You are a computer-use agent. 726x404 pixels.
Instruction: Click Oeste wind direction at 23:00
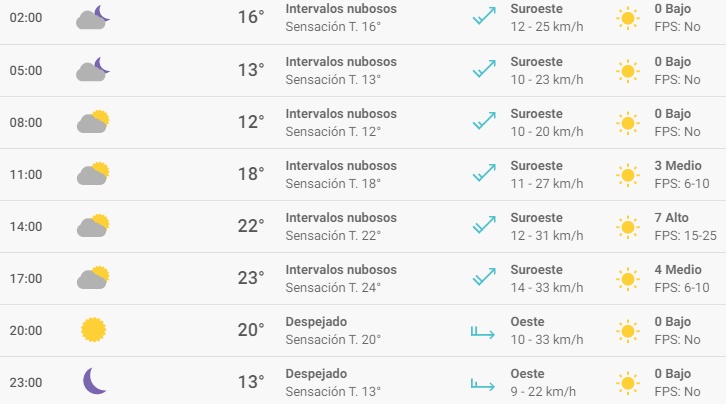[527, 373]
